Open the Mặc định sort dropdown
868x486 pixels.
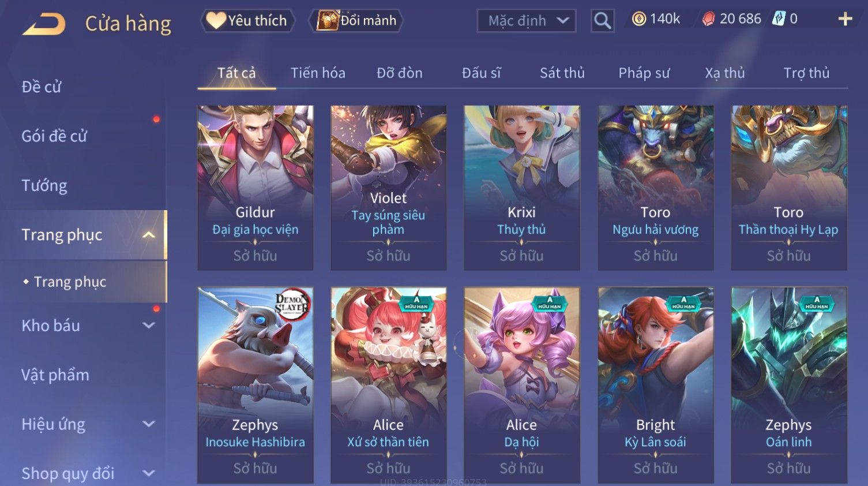coord(527,21)
